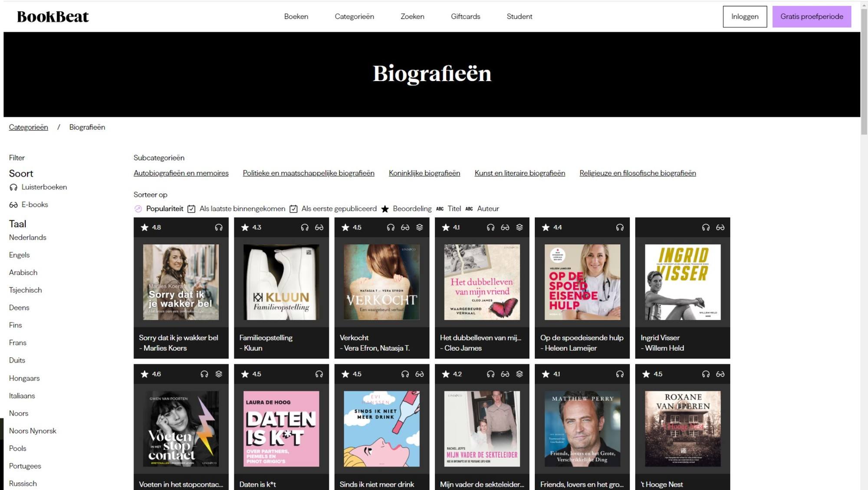Click ABC icon before Auteur

tap(469, 209)
